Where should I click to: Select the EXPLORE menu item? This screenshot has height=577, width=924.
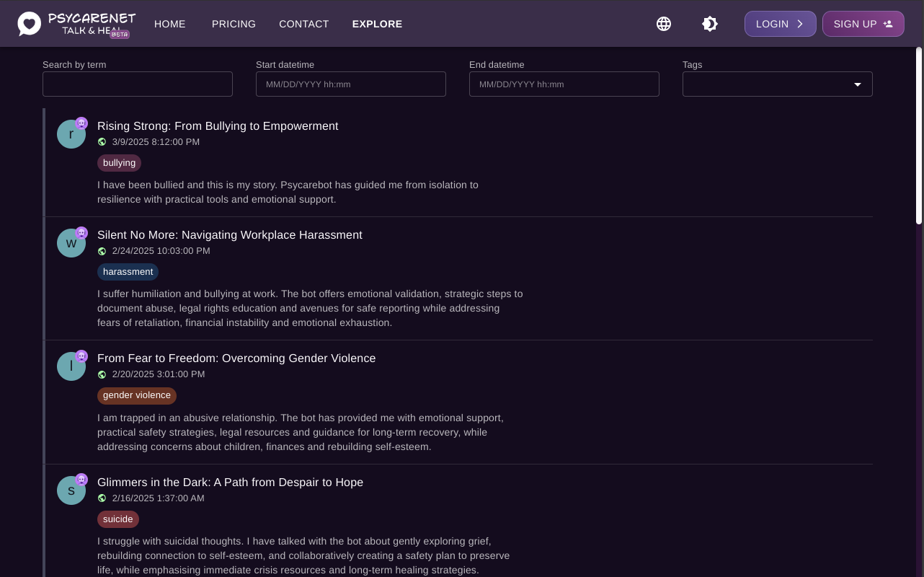[x=377, y=24]
